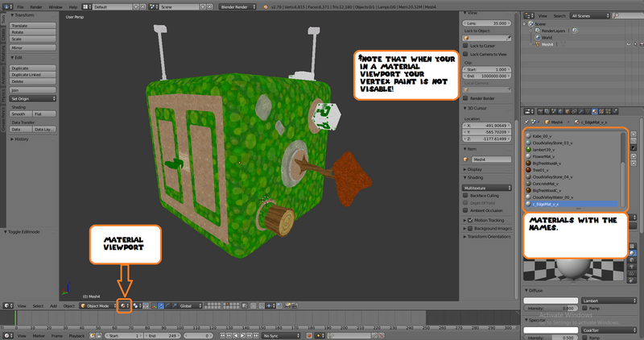Click the OpenGL render image icon
The height and width of the screenshot is (340, 644).
pyautogui.click(x=287, y=306)
